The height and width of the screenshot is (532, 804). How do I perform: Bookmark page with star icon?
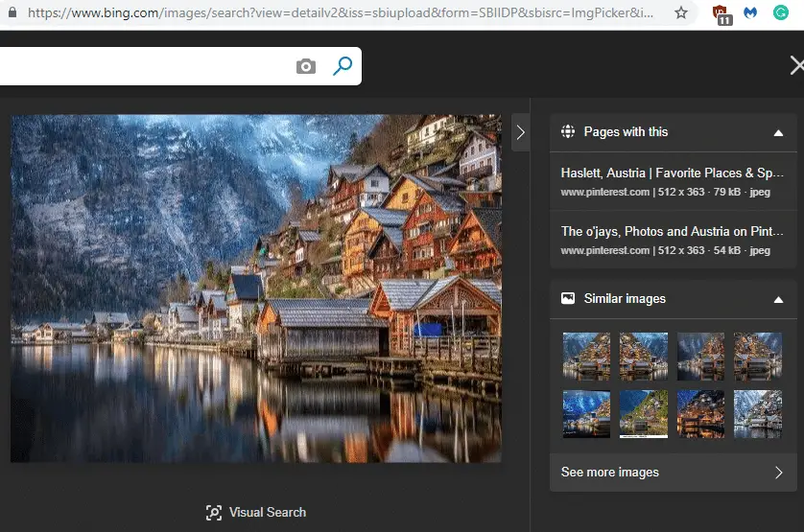point(681,13)
